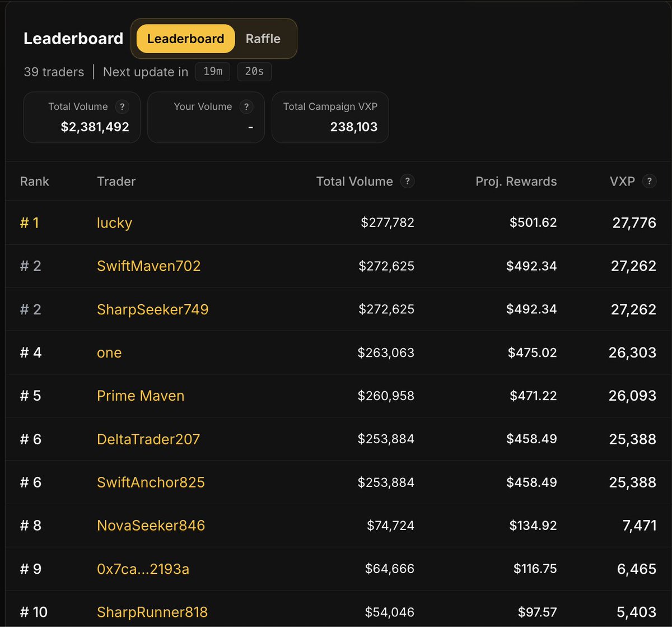Open trader SharpSeeker749

(x=152, y=309)
